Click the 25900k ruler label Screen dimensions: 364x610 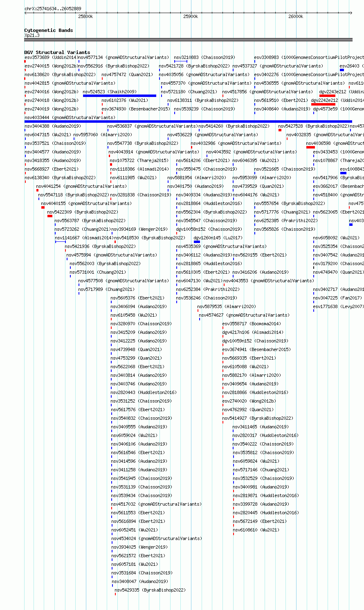(x=191, y=16)
